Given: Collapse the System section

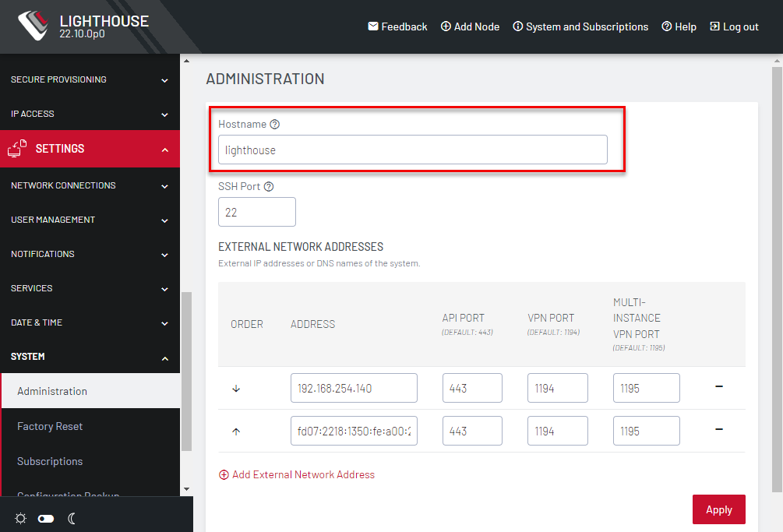Looking at the screenshot, I should pos(90,357).
